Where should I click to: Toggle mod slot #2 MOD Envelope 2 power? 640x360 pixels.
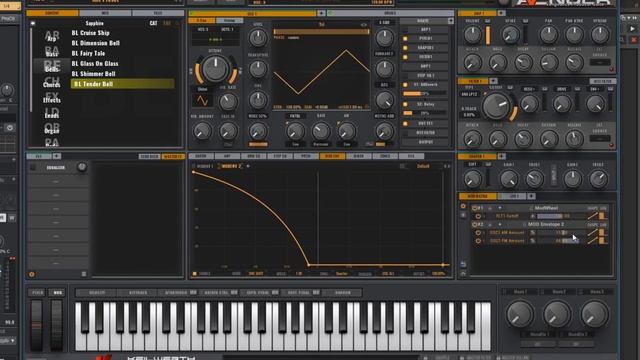475,224
